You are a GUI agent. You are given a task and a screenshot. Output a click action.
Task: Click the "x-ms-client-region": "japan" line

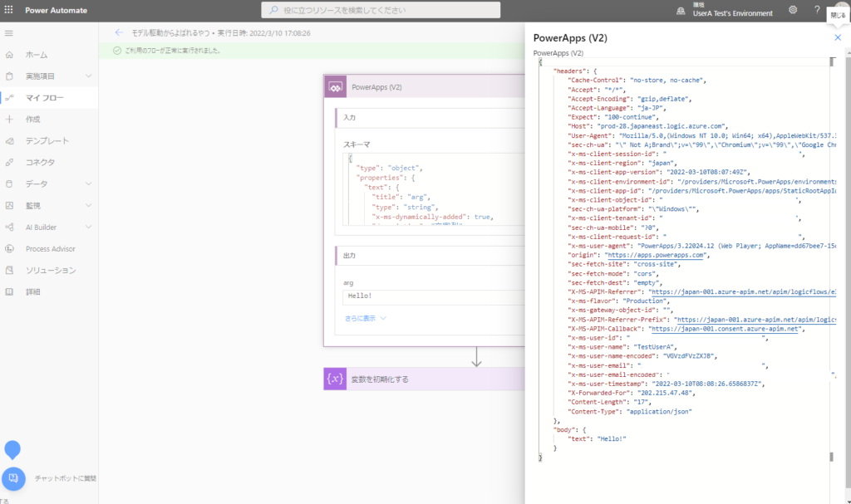coord(622,164)
